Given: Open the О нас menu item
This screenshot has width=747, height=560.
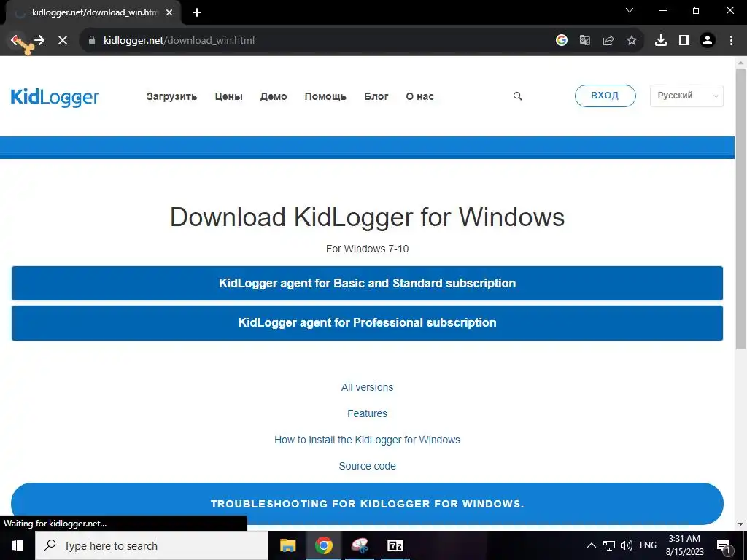Looking at the screenshot, I should [419, 96].
